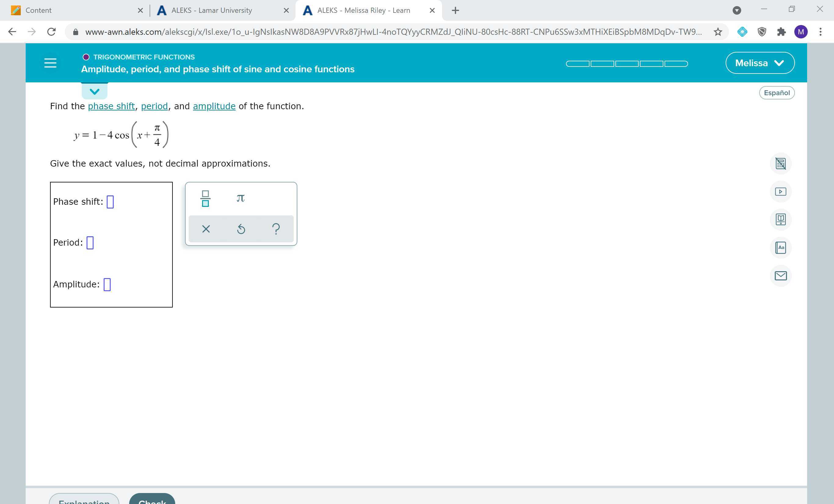The width and height of the screenshot is (834, 504).
Task: Open the video player resource icon
Action: (780, 192)
